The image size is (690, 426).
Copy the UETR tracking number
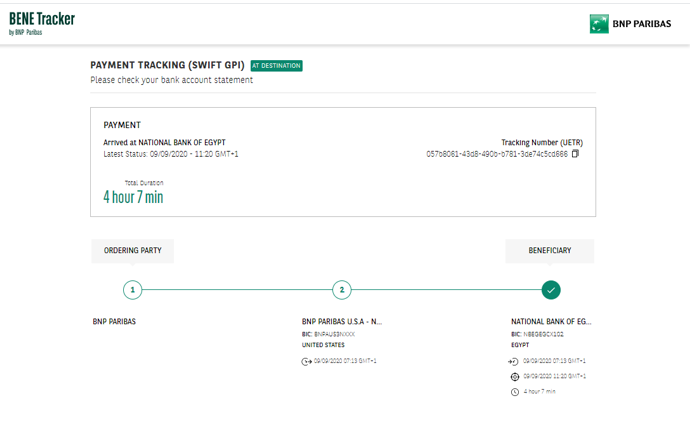coord(575,154)
